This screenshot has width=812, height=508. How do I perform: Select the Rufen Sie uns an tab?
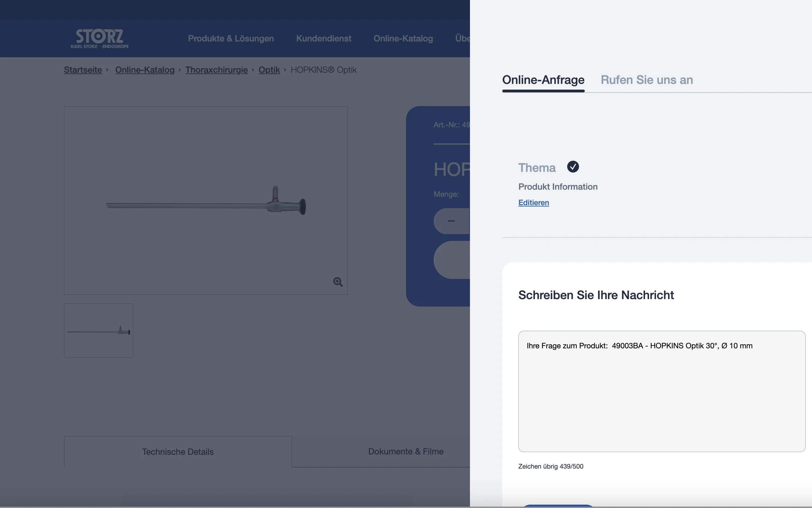[647, 80]
